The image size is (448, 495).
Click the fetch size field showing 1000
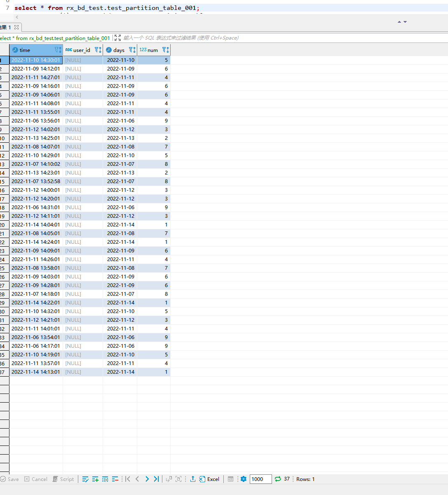260,479
